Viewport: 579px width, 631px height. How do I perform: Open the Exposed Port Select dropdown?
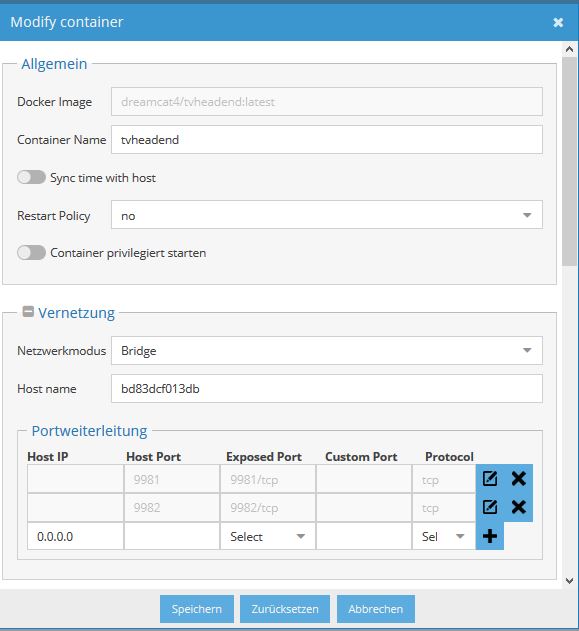point(268,536)
